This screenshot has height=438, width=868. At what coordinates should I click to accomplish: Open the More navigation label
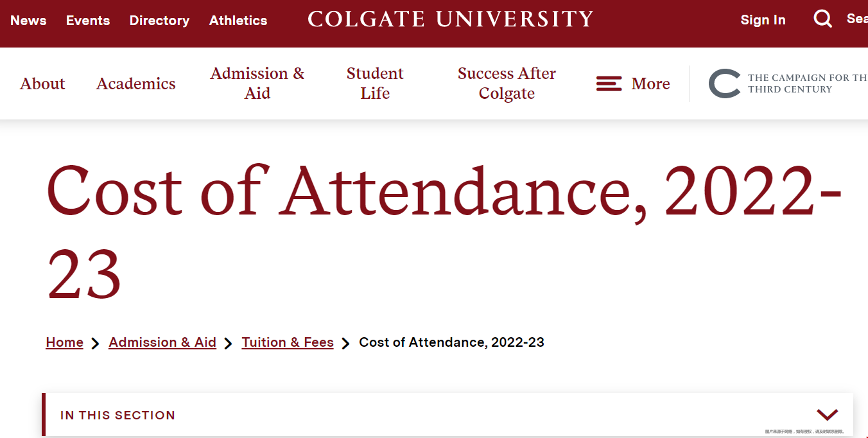coord(650,83)
